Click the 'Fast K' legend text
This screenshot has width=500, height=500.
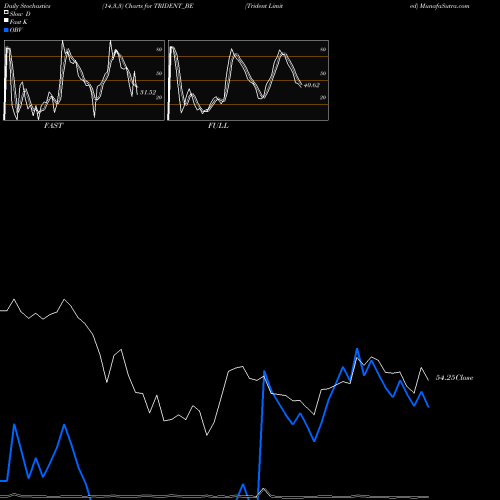pyautogui.click(x=19, y=22)
